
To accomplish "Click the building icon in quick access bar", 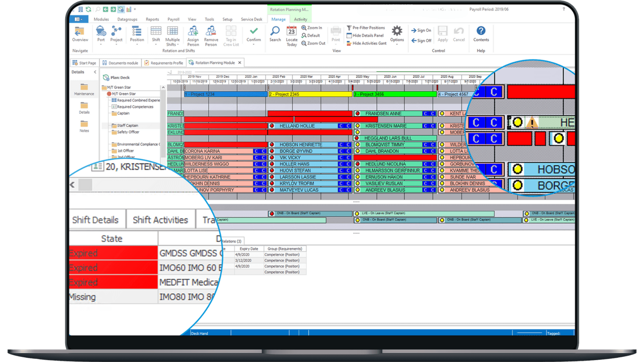I will click(80, 9).
